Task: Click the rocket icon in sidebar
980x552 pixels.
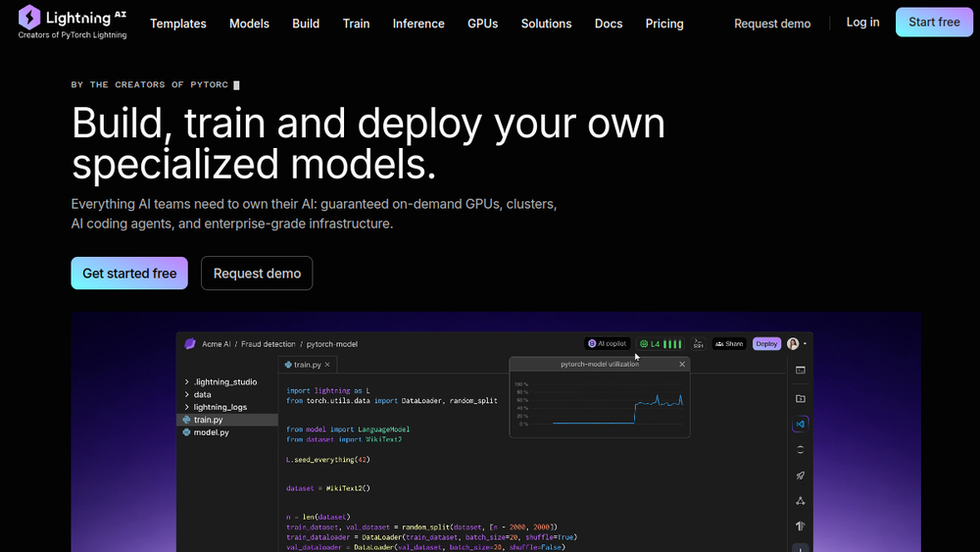Action: pos(800,476)
